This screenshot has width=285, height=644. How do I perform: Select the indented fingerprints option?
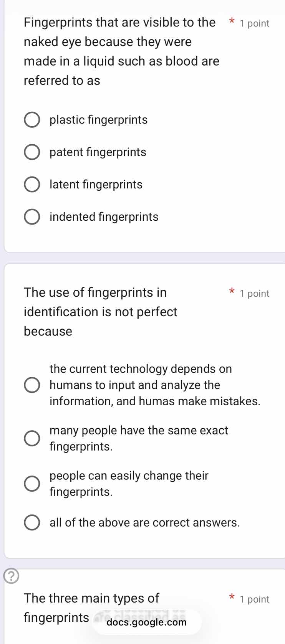pyautogui.click(x=32, y=216)
